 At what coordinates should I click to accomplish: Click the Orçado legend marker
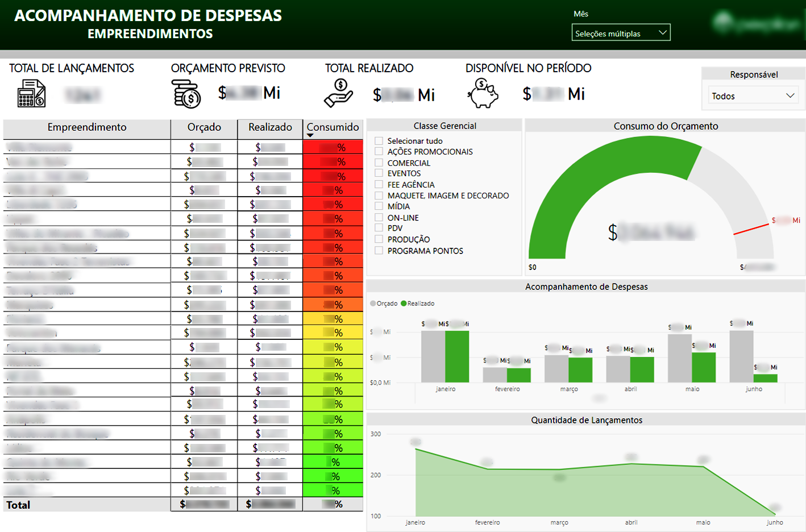pyautogui.click(x=373, y=304)
